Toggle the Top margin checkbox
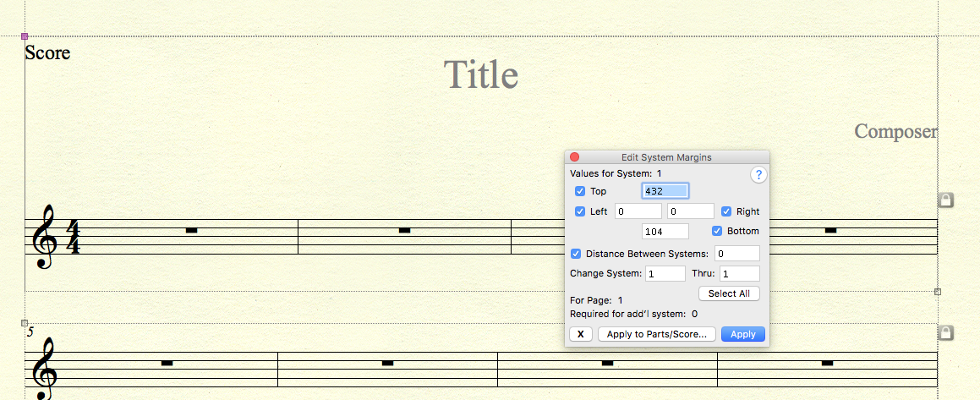980x400 pixels. (x=580, y=191)
